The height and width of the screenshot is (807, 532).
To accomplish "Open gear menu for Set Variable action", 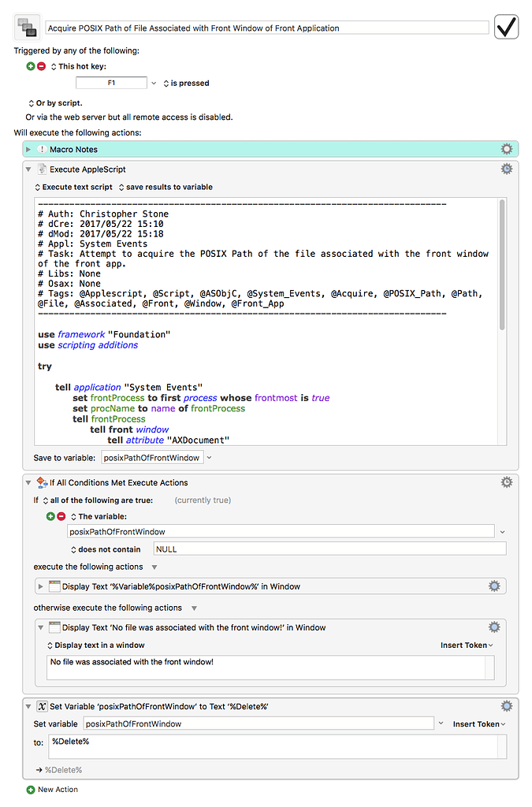I will click(506, 706).
